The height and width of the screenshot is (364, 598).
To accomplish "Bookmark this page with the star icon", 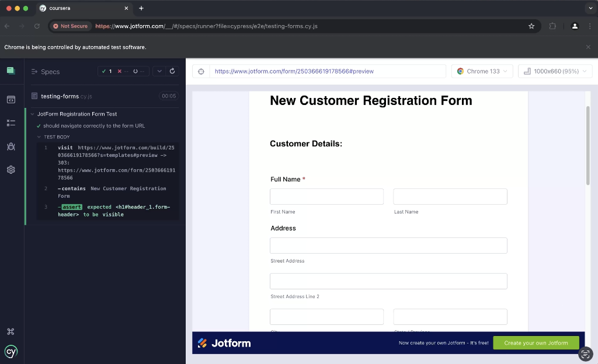I will point(531,26).
